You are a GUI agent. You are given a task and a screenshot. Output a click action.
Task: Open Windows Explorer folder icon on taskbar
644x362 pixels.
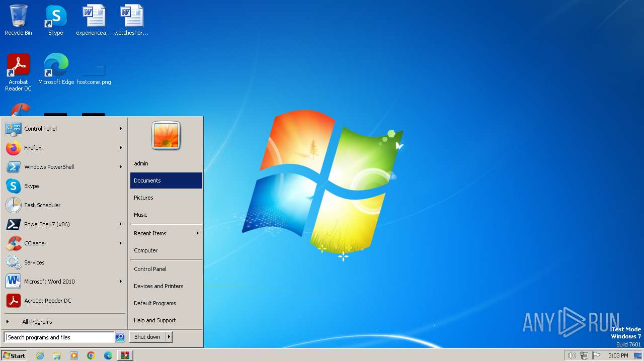coord(57,355)
